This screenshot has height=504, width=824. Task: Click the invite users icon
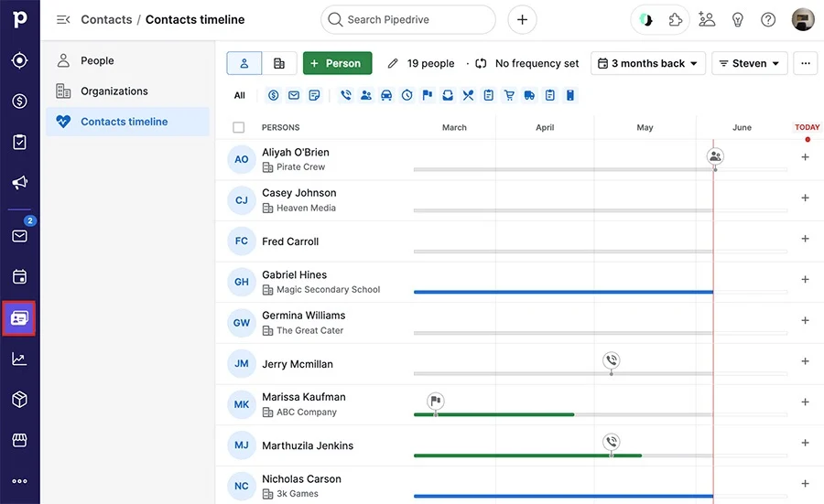point(707,20)
